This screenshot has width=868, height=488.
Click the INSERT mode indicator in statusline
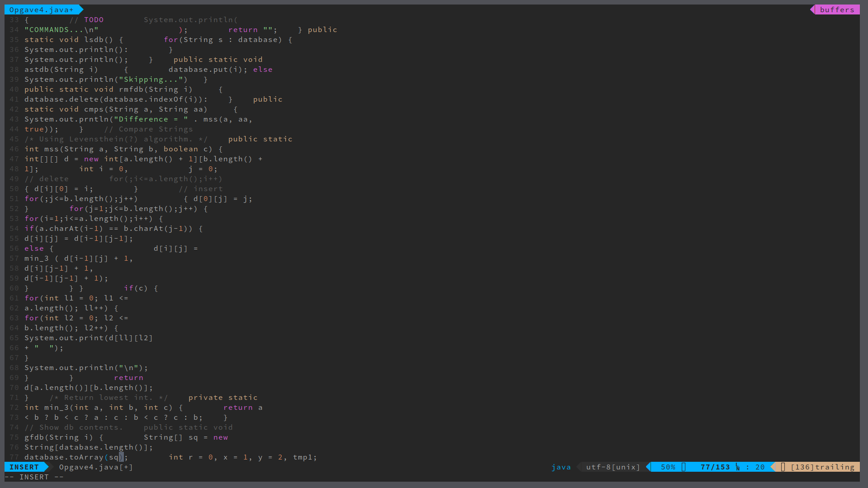[x=24, y=467]
